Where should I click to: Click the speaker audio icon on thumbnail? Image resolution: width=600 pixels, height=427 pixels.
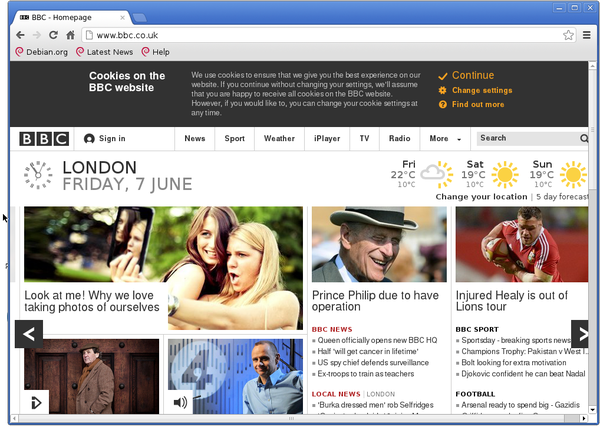pos(180,402)
